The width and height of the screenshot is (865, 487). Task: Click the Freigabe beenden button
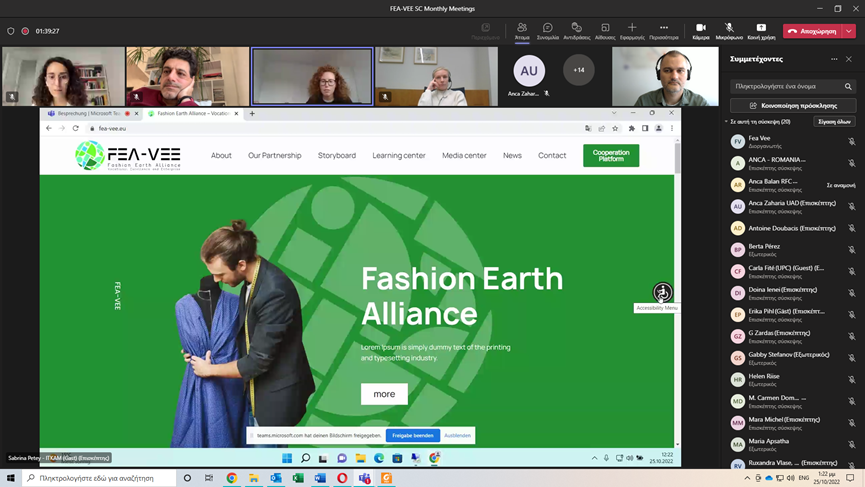click(413, 436)
